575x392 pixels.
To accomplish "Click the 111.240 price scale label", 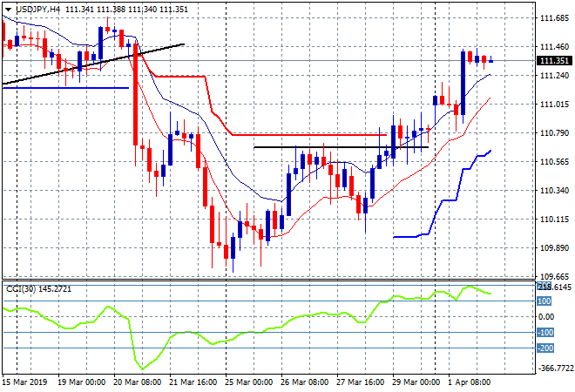I will [x=554, y=76].
